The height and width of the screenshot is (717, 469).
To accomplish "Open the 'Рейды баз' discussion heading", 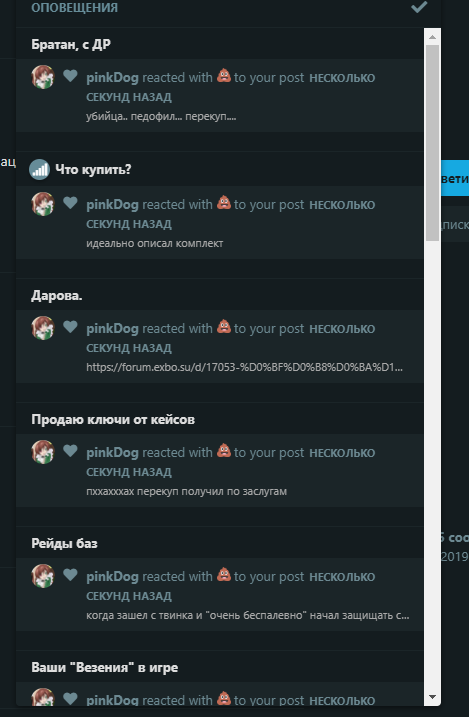I will 64,543.
